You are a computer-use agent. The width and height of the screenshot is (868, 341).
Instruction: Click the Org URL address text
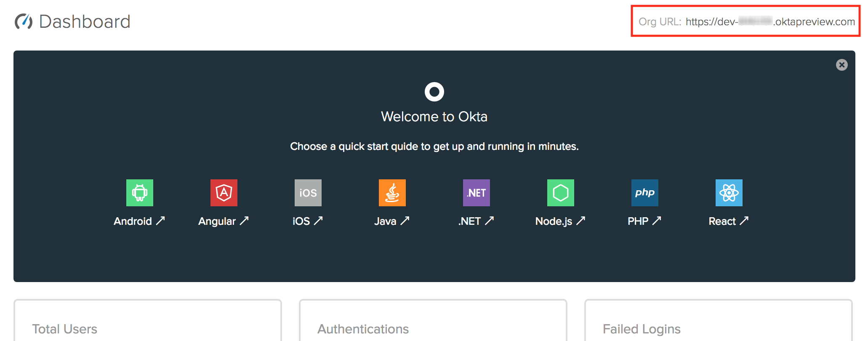point(770,21)
